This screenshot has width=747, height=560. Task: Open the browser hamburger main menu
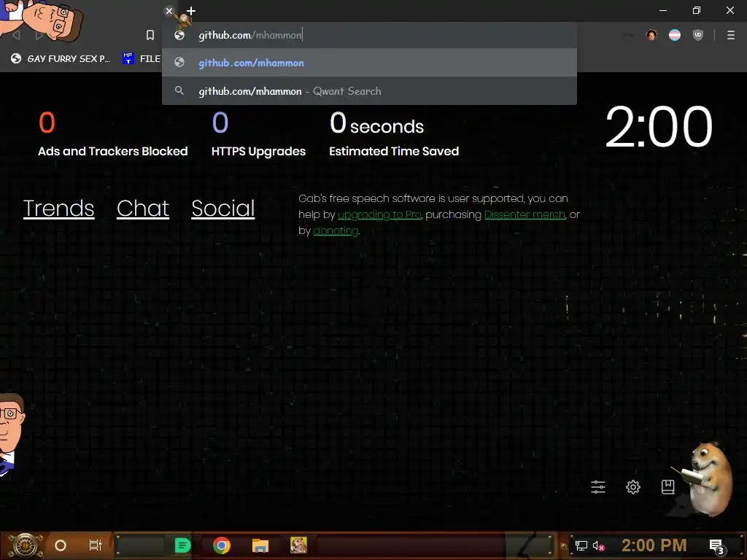click(731, 35)
